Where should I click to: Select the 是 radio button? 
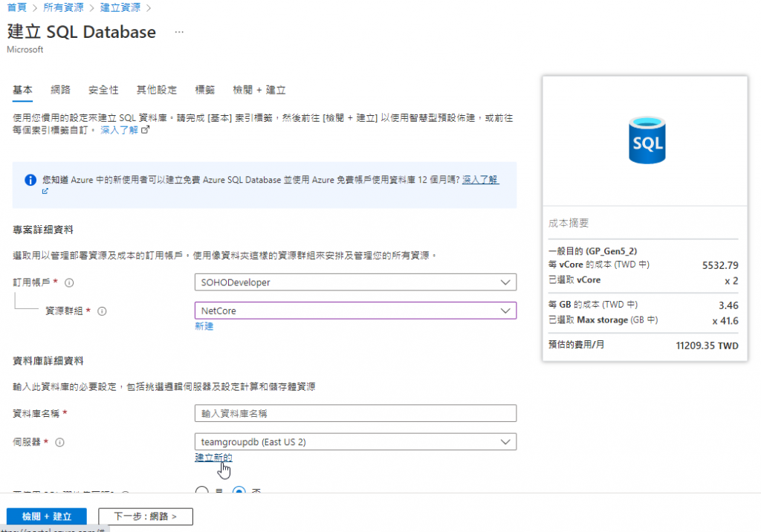[202, 490]
